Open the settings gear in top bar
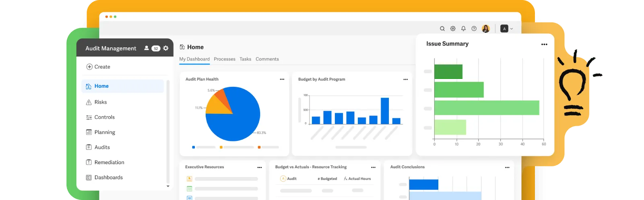 [x=453, y=29]
